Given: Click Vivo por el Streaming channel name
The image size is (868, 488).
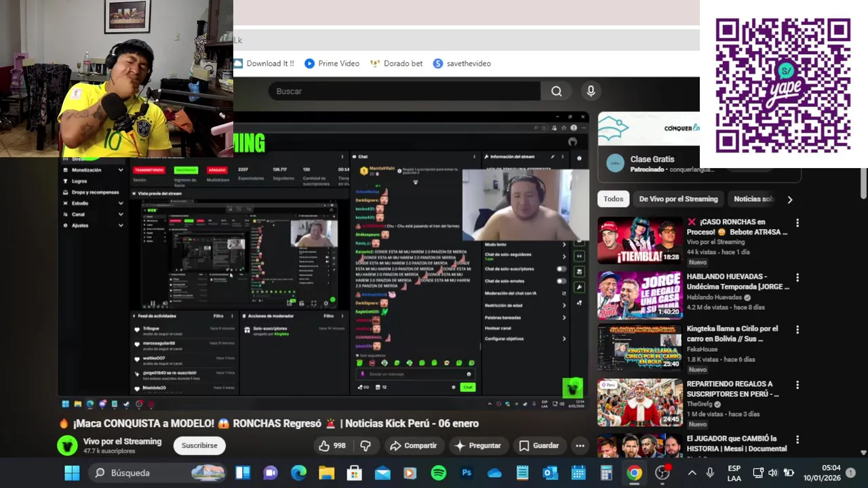Looking at the screenshot, I should pos(122,441).
